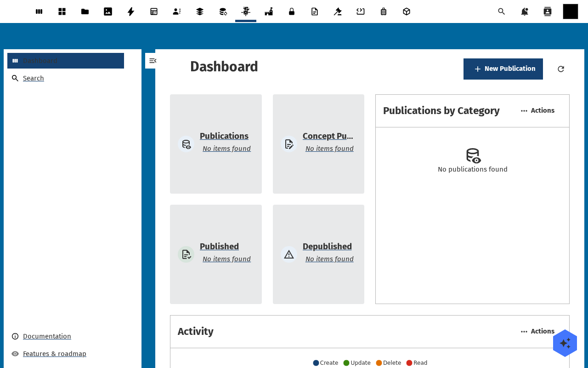Open the castle flag icon in top bar
This screenshot has width=588, height=368.
[269, 11]
